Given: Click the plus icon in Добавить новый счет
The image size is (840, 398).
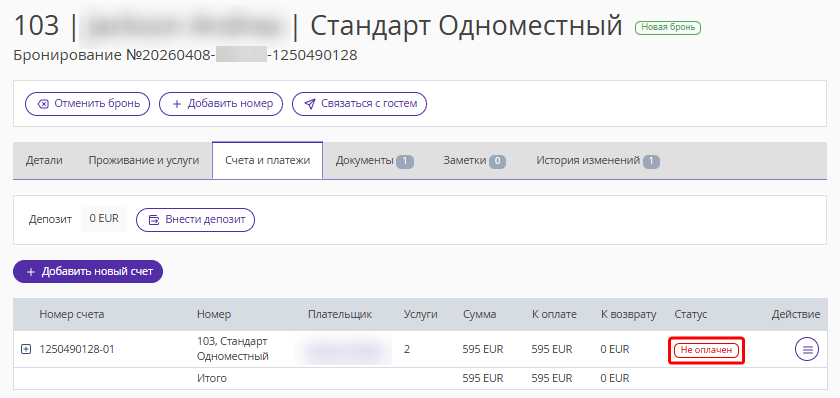Looking at the screenshot, I should pyautogui.click(x=31, y=272).
